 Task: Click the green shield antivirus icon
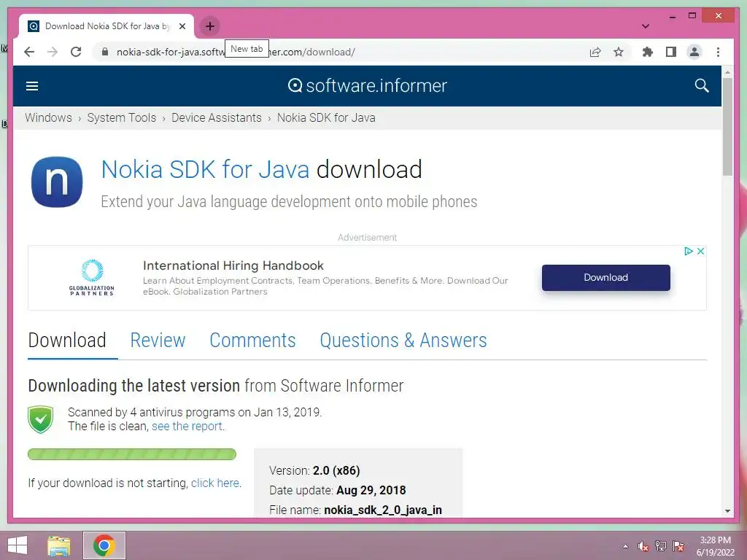click(x=41, y=419)
